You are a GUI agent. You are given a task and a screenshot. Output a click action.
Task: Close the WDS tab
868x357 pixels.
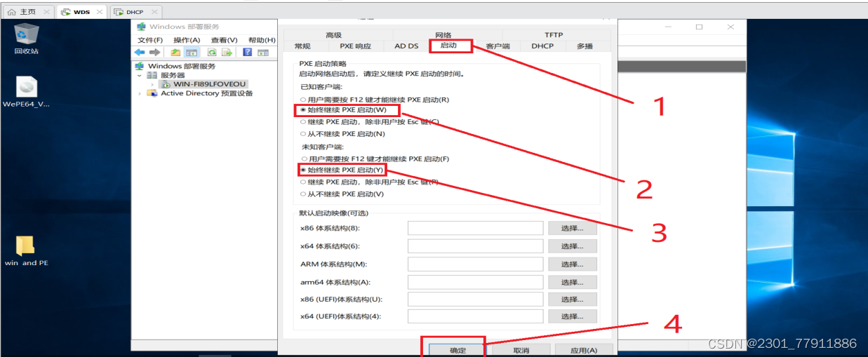pyautogui.click(x=98, y=12)
